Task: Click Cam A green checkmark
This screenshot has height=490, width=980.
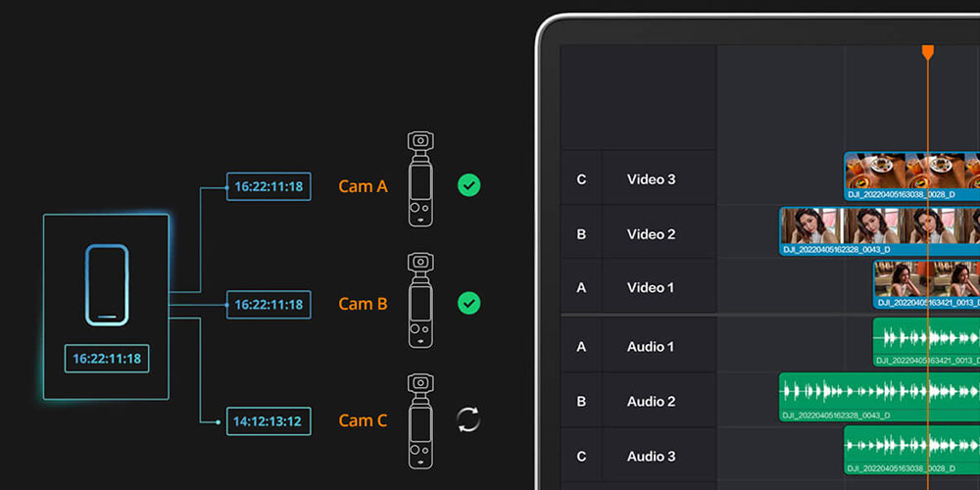Action: [x=469, y=185]
